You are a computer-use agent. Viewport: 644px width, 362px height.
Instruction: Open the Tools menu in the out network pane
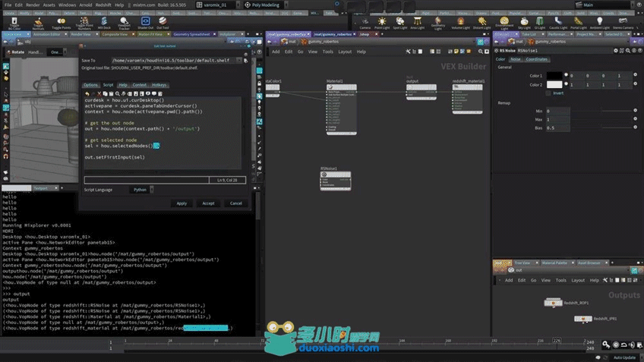point(560,280)
